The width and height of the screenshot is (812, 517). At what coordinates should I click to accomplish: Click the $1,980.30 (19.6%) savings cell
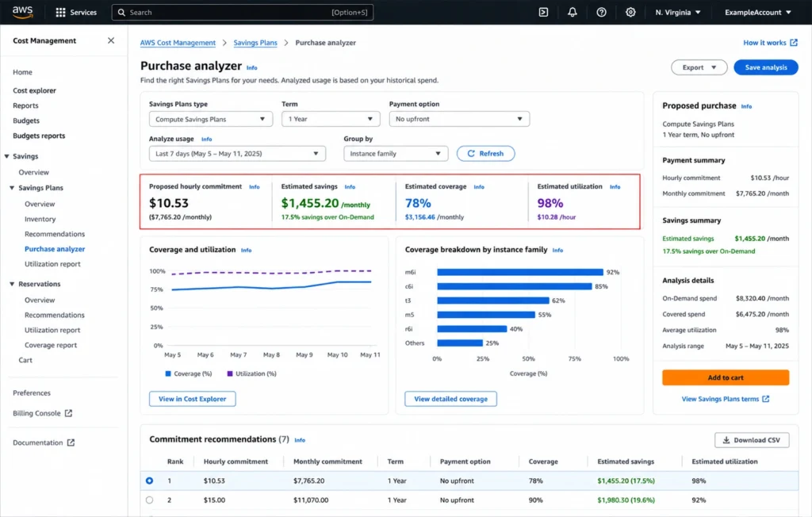626,500
